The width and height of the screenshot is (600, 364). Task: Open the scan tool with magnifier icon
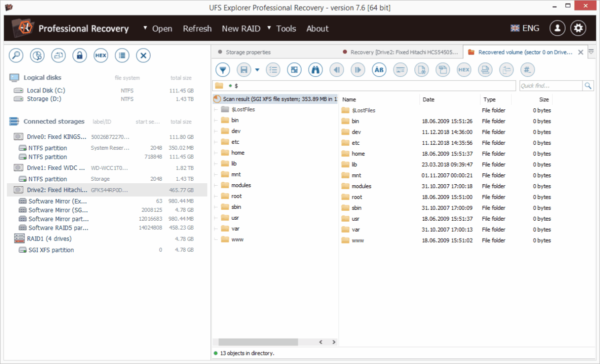pos(15,55)
